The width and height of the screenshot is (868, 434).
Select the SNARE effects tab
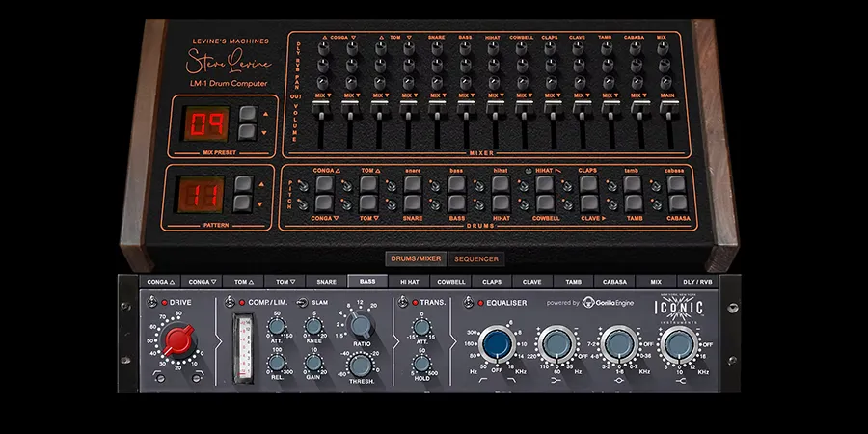point(327,282)
